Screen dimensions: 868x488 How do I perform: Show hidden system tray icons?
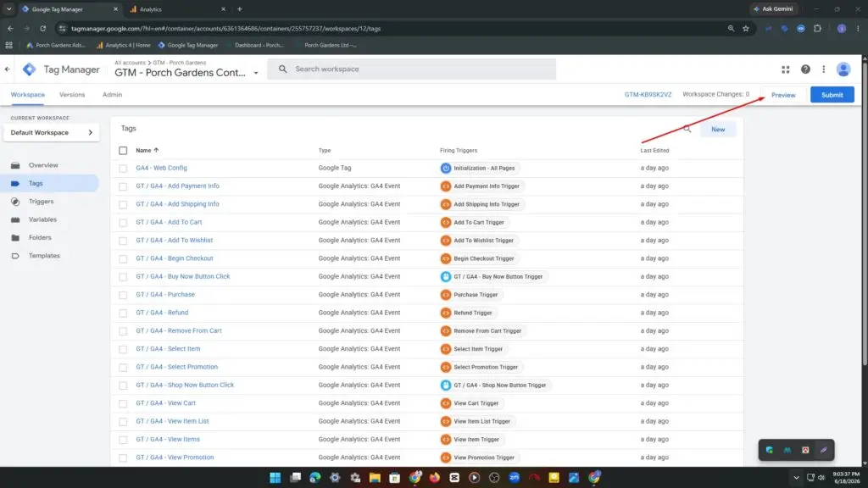click(796, 478)
